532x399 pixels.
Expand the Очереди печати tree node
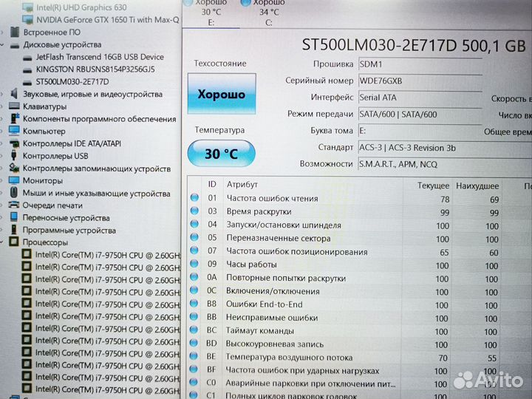click(x=3, y=205)
